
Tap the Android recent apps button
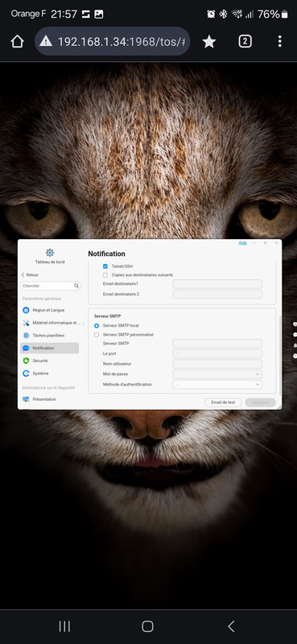coord(64,626)
